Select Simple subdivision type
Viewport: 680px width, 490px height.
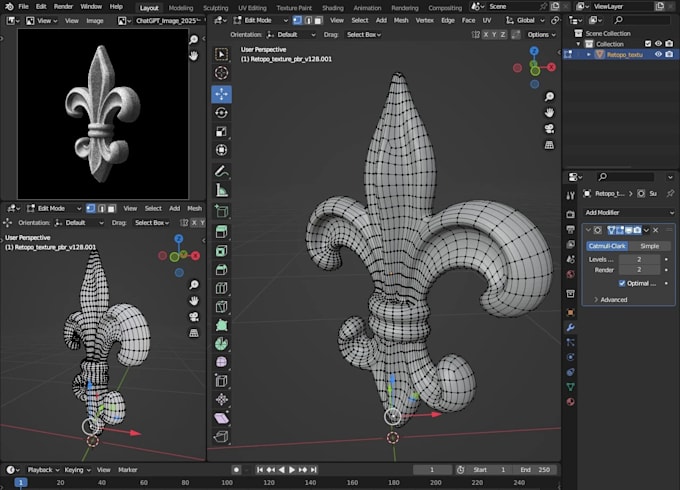[x=649, y=246]
